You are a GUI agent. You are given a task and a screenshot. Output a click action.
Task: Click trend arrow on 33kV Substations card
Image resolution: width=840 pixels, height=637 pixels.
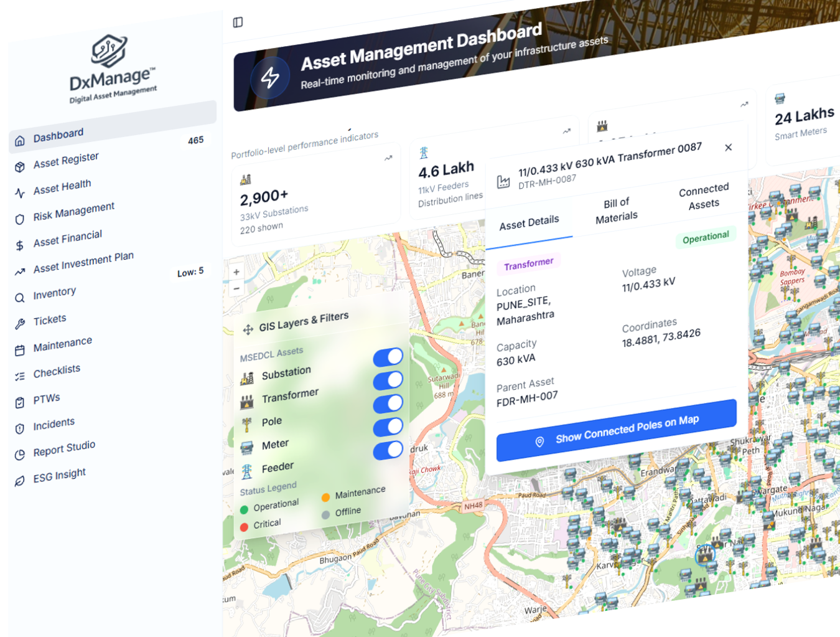(388, 158)
